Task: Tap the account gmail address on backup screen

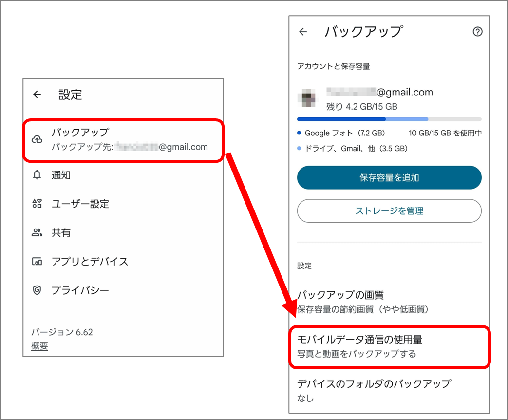Action: pyautogui.click(x=379, y=92)
